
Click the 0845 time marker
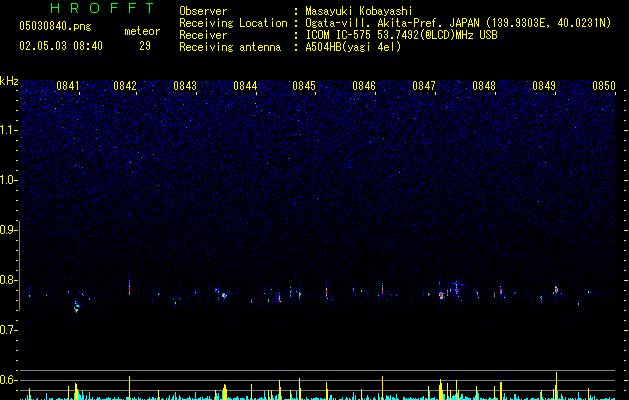(304, 86)
